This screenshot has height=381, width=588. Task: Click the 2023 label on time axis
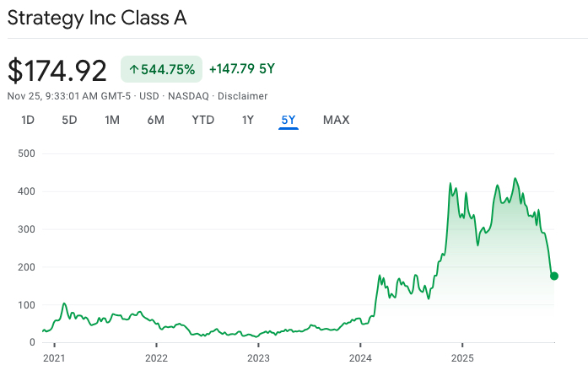pyautogui.click(x=258, y=357)
